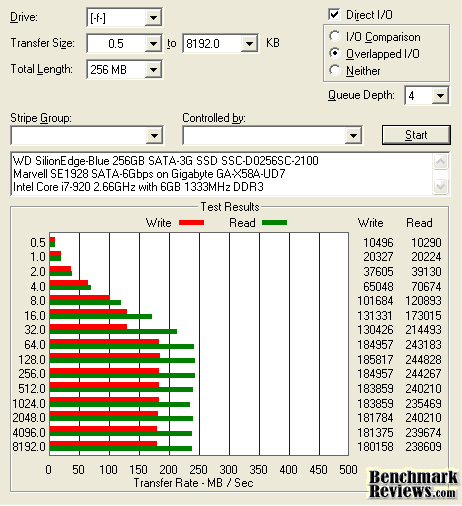The height and width of the screenshot is (506, 462).
Task: Click write value 181784
Action: (x=375, y=418)
